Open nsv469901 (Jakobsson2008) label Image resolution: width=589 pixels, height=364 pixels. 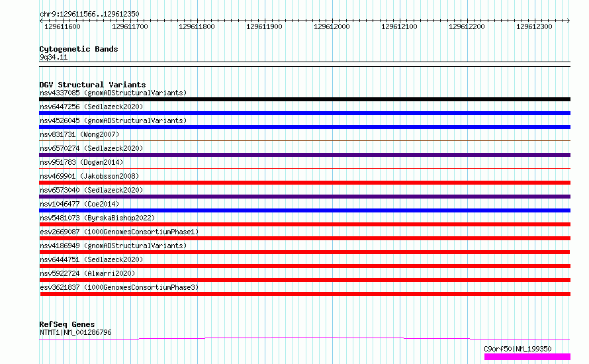pos(89,176)
